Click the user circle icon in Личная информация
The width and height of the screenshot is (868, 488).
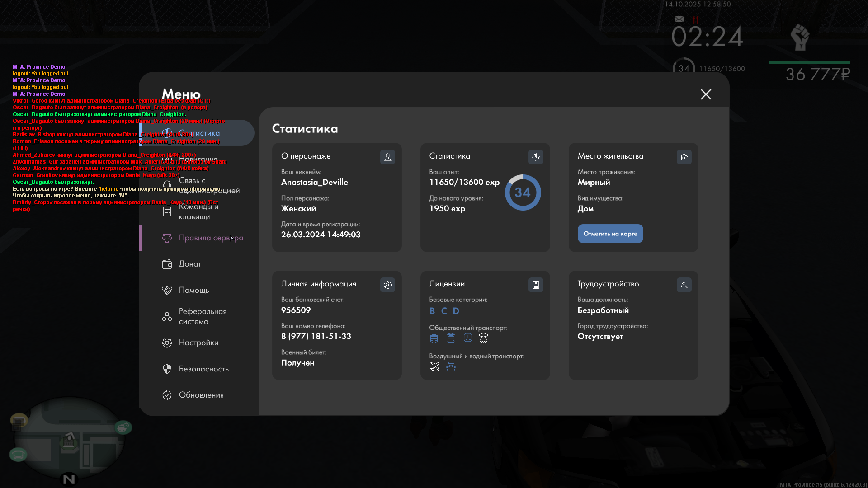click(387, 285)
